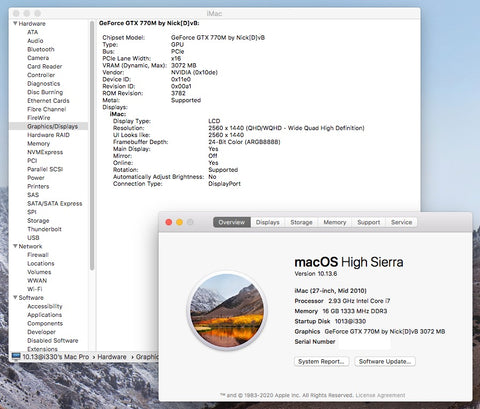Select Thunderbolt in the sidebar
480x409 pixels.
(44, 229)
